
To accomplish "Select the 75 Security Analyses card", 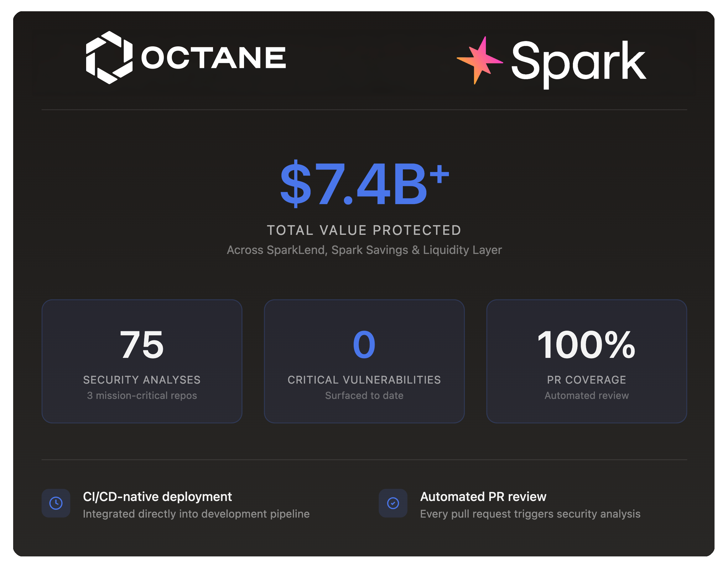I will [x=142, y=361].
